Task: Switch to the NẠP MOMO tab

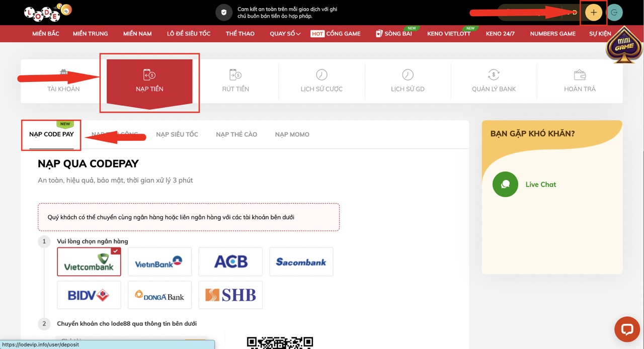Action: point(292,134)
